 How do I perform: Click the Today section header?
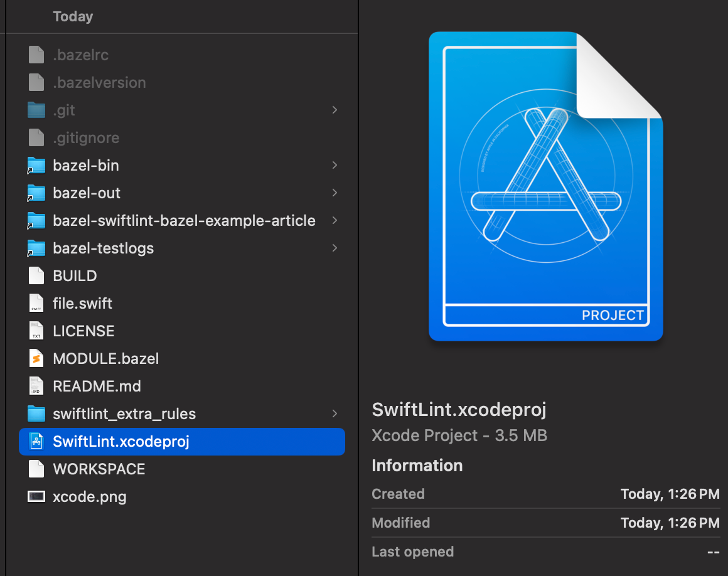point(73,16)
